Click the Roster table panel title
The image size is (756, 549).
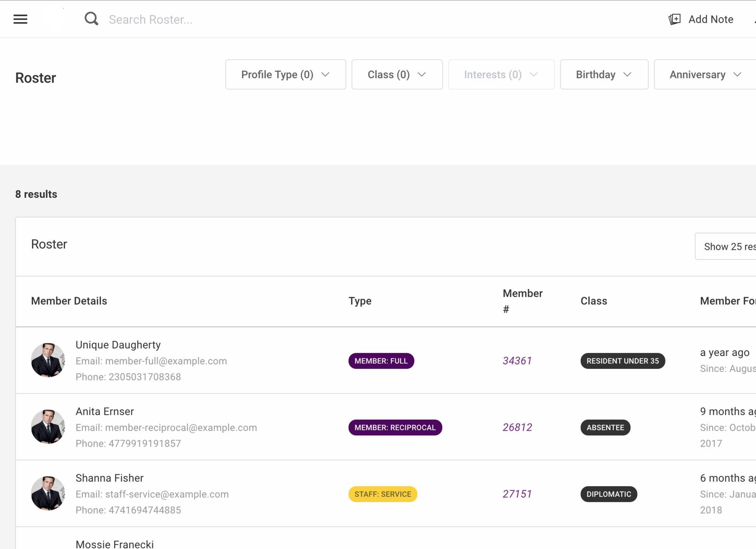point(49,244)
